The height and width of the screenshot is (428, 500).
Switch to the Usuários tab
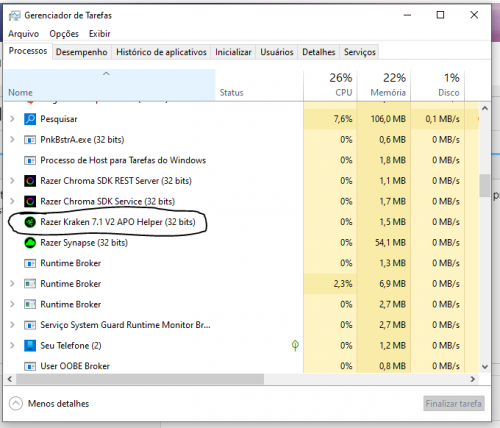point(277,52)
